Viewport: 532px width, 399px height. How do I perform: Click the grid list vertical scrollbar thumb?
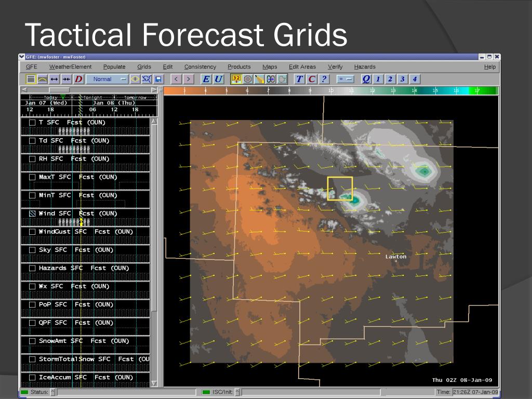154,217
